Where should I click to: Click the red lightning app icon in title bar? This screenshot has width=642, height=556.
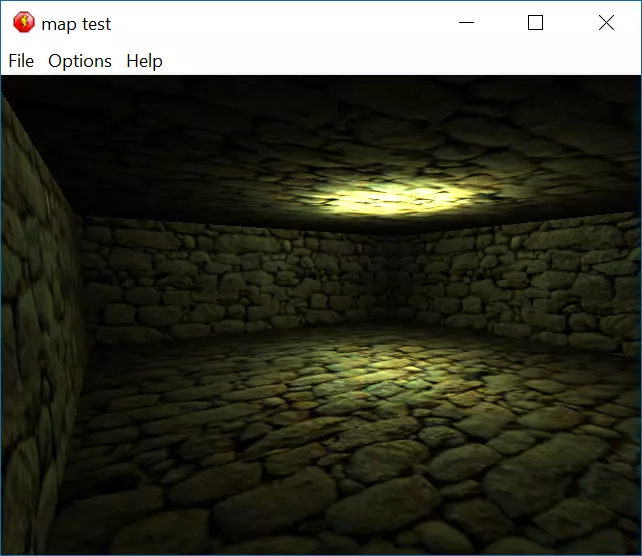coord(24,22)
